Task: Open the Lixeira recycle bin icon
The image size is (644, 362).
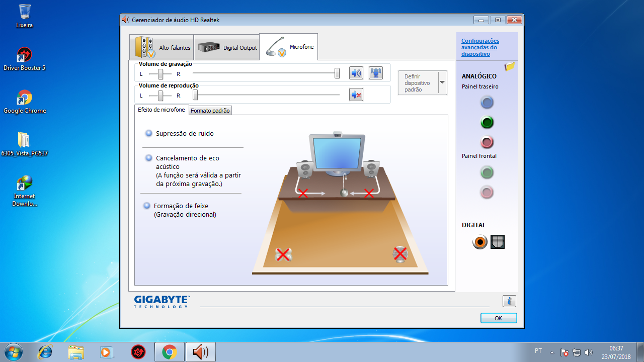Action: (x=24, y=16)
